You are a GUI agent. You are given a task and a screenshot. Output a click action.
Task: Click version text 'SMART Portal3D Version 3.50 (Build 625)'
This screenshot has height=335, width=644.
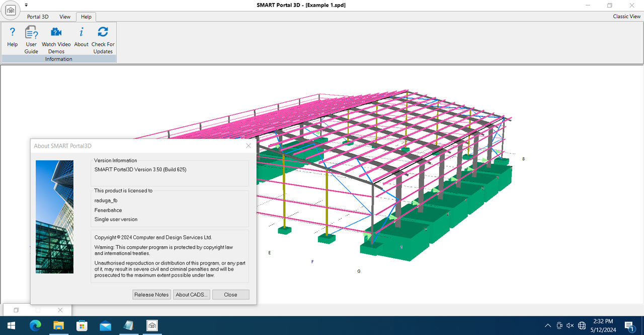click(x=140, y=170)
